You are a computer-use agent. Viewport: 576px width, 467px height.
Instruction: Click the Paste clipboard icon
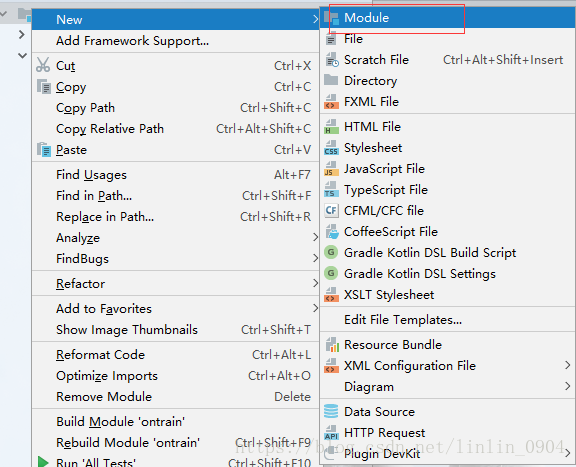(x=44, y=150)
